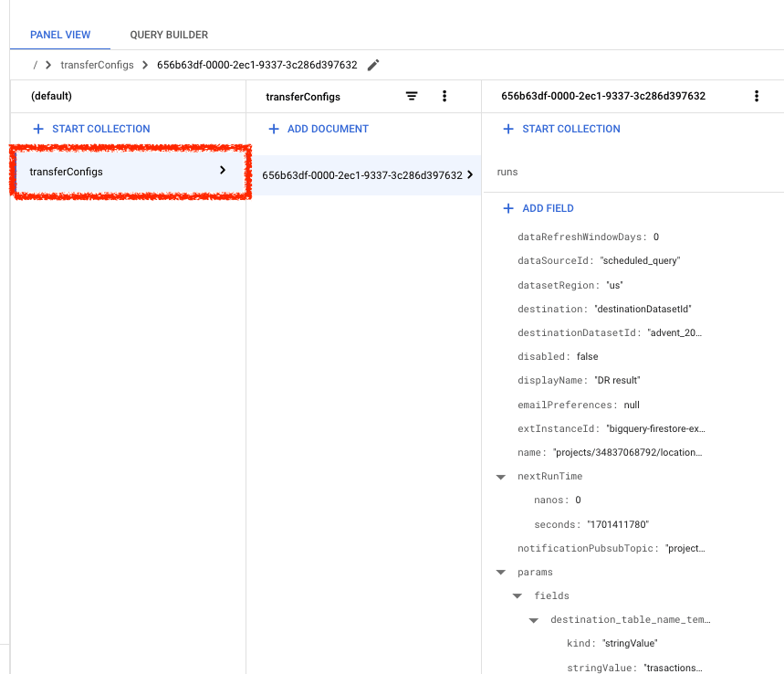784x674 pixels.
Task: Click the pencil edit path icon
Action: pyautogui.click(x=373, y=65)
